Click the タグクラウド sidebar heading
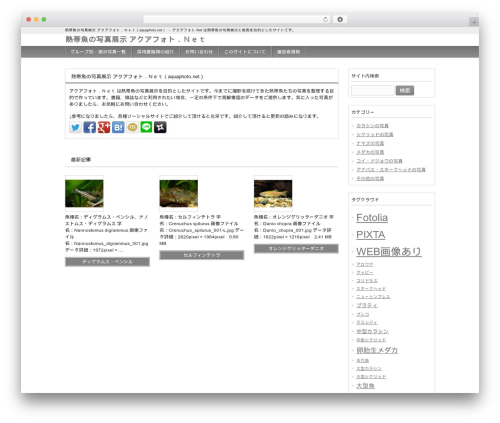This screenshot has width=500, height=423. click(x=365, y=200)
